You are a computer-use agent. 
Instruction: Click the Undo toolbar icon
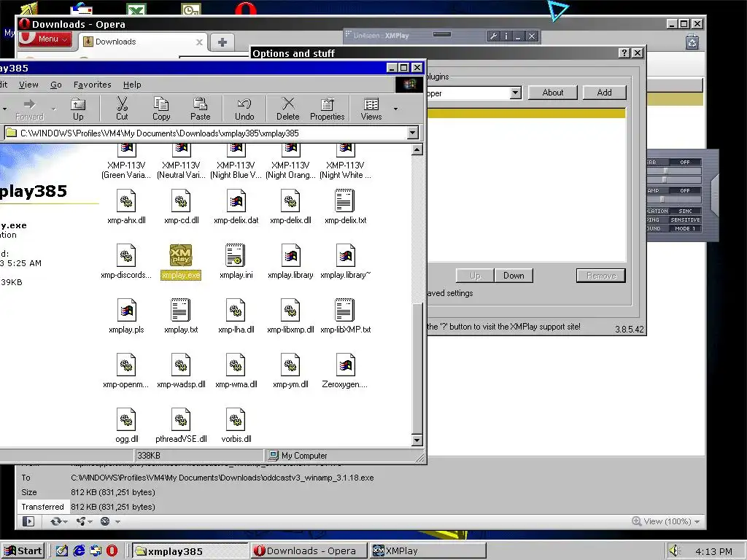pyautogui.click(x=244, y=109)
